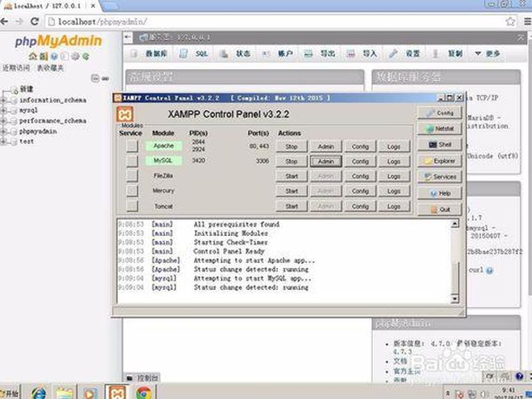532x399 pixels.
Task: Open the 设置 tab
Action: [405, 54]
